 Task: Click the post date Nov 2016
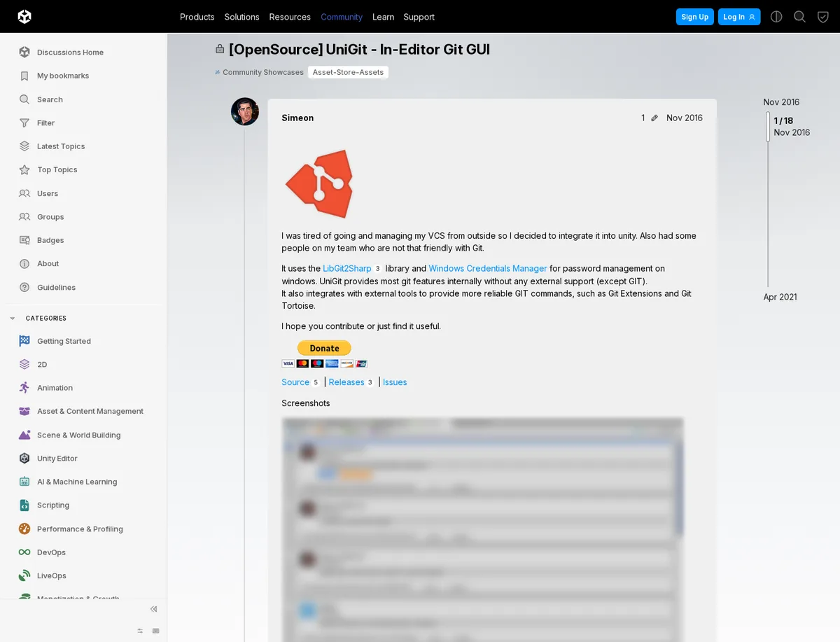click(x=685, y=118)
